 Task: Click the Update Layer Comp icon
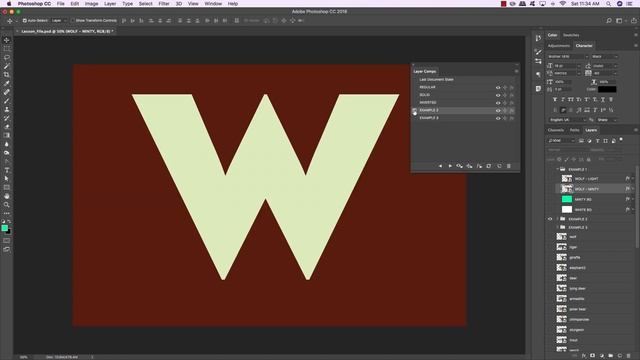(x=489, y=166)
